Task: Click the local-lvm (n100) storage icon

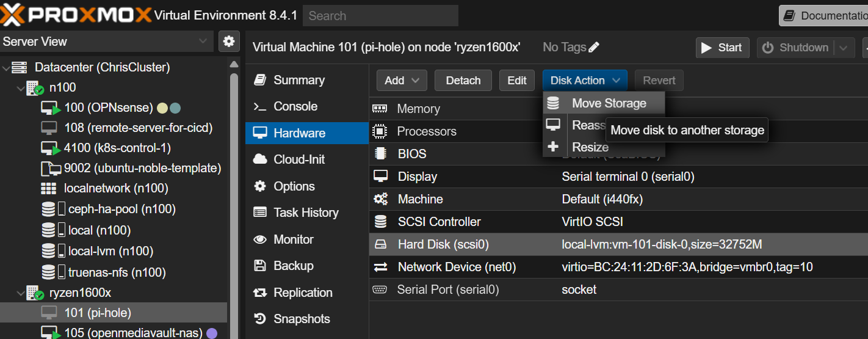Action: tap(52, 251)
